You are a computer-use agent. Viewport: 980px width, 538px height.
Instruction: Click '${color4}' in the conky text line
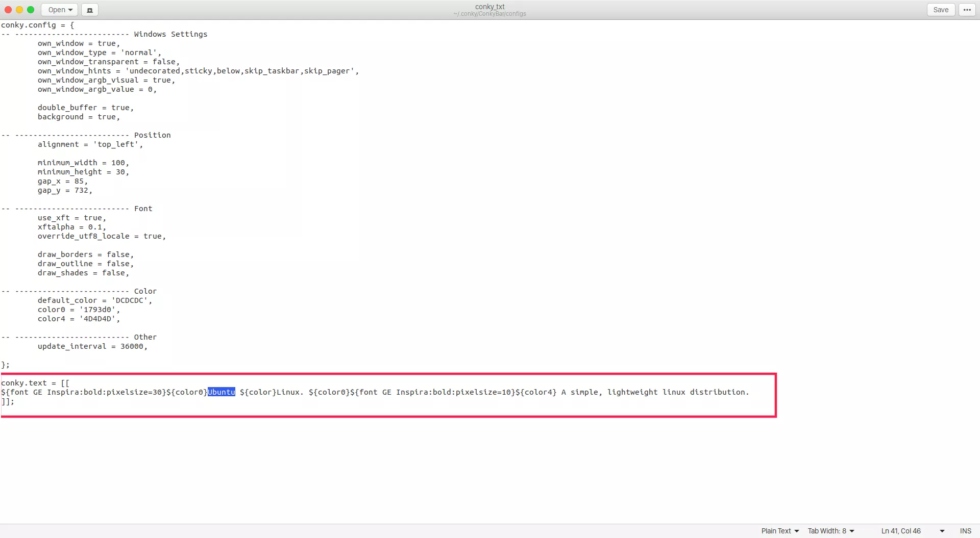point(536,392)
